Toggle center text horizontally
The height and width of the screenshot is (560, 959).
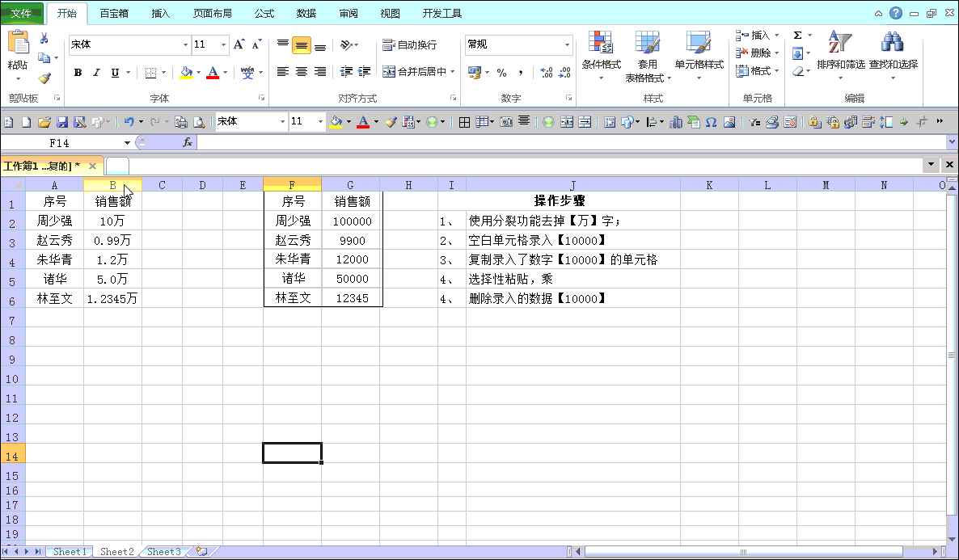coord(302,72)
